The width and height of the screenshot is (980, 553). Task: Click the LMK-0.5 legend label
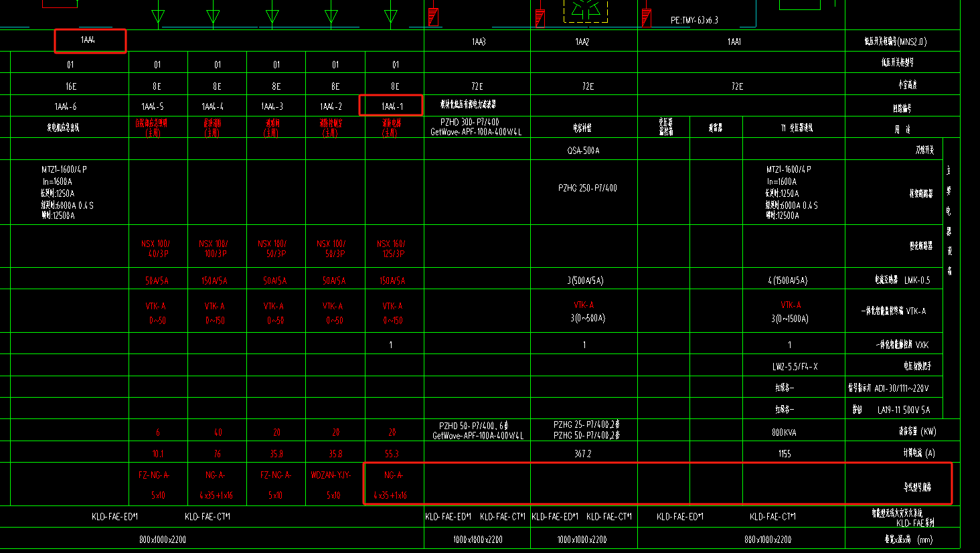pyautogui.click(x=917, y=281)
